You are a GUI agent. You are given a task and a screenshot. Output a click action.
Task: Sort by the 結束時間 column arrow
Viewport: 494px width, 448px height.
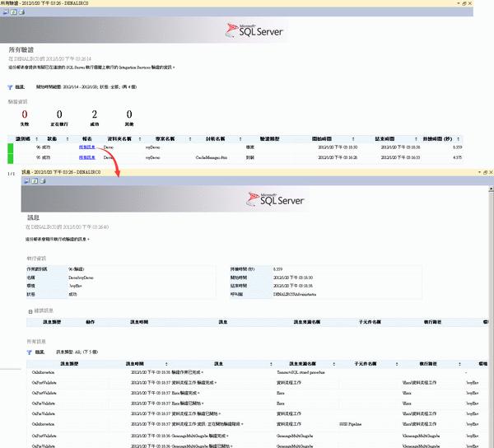pos(416,139)
